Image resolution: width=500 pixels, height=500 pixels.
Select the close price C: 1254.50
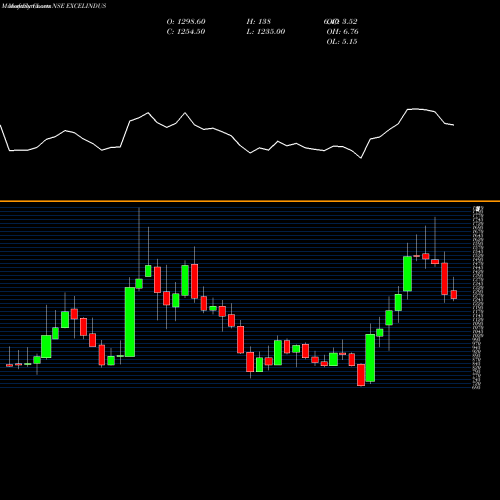pos(186,31)
